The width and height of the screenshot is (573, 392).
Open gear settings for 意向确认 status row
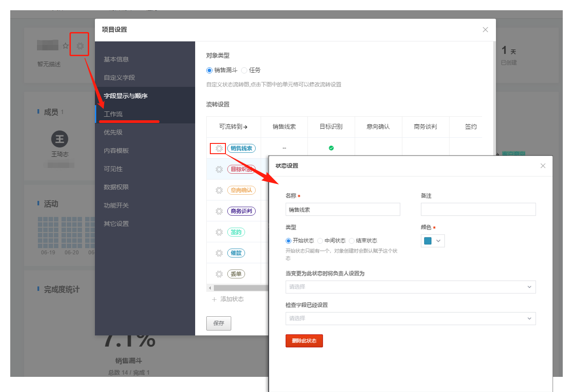[x=219, y=190]
